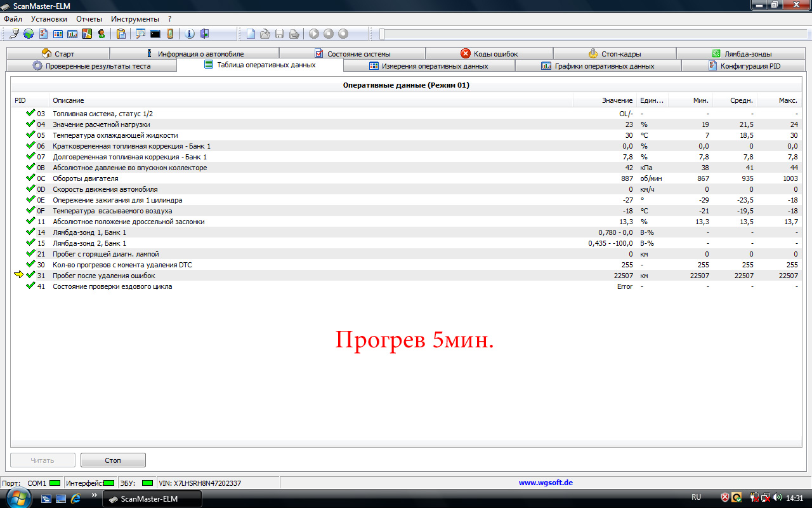The width and height of the screenshot is (812, 508).
Task: Open the Стоп-кадры tab
Action: (614, 54)
